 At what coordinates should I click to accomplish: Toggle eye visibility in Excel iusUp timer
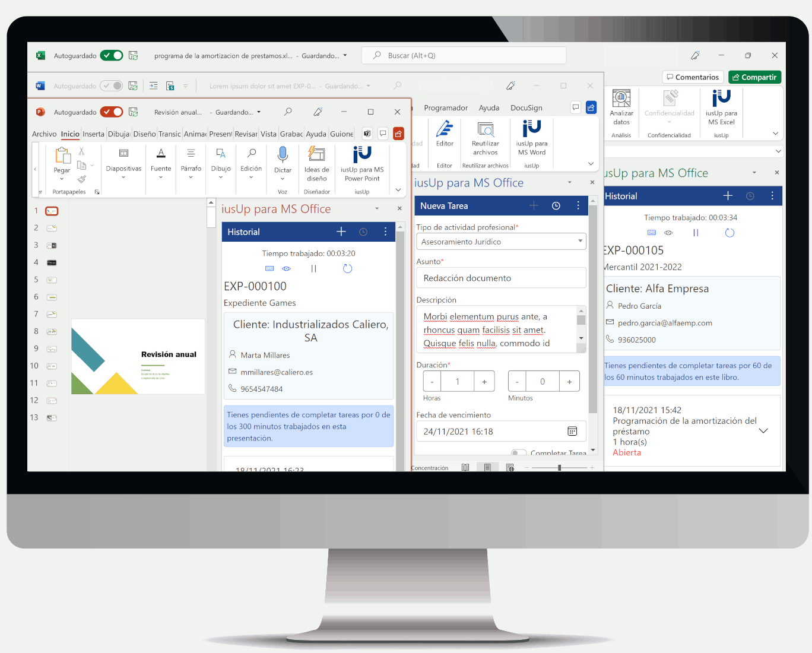(668, 233)
